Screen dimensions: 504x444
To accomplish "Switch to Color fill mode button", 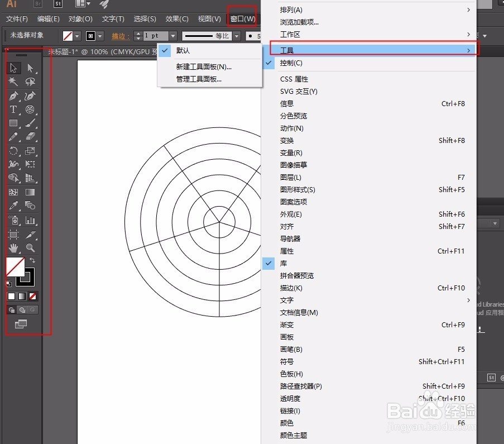I will pyautogui.click(x=12, y=297).
